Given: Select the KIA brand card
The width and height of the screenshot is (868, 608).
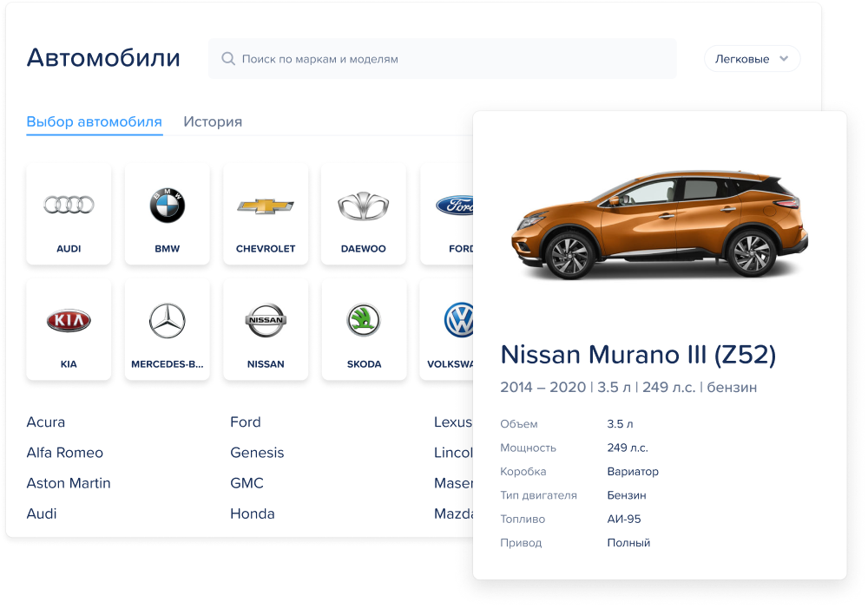Looking at the screenshot, I should [69, 330].
